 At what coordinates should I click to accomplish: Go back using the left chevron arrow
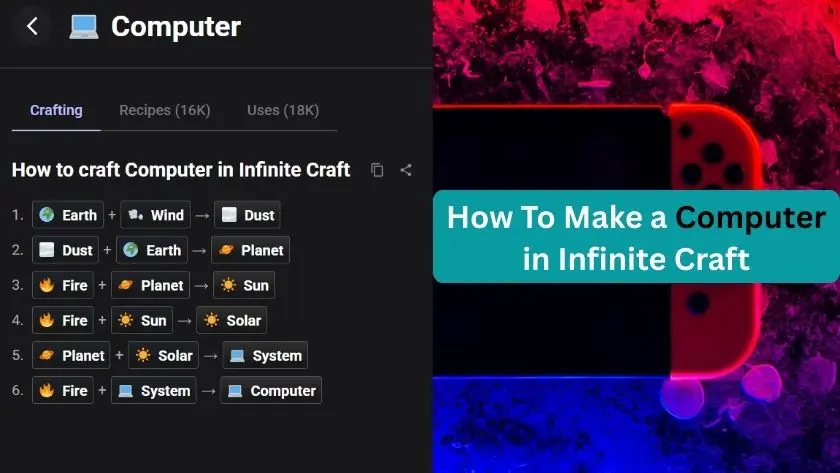[x=32, y=26]
